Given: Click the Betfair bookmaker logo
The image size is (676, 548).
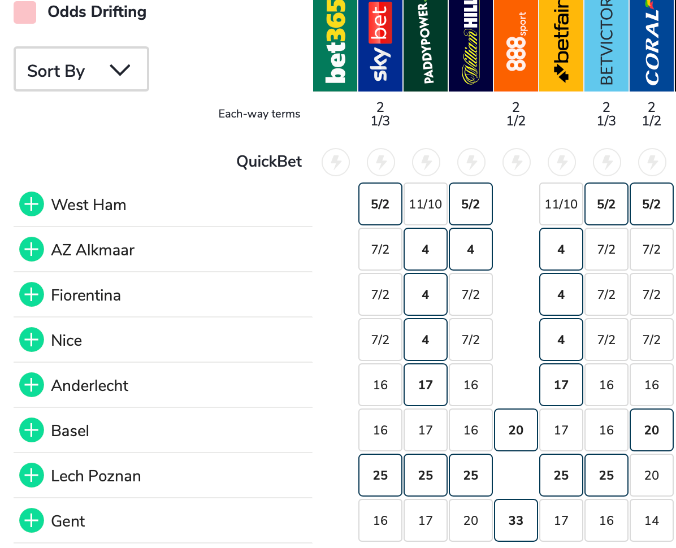Looking at the screenshot, I should [561, 46].
